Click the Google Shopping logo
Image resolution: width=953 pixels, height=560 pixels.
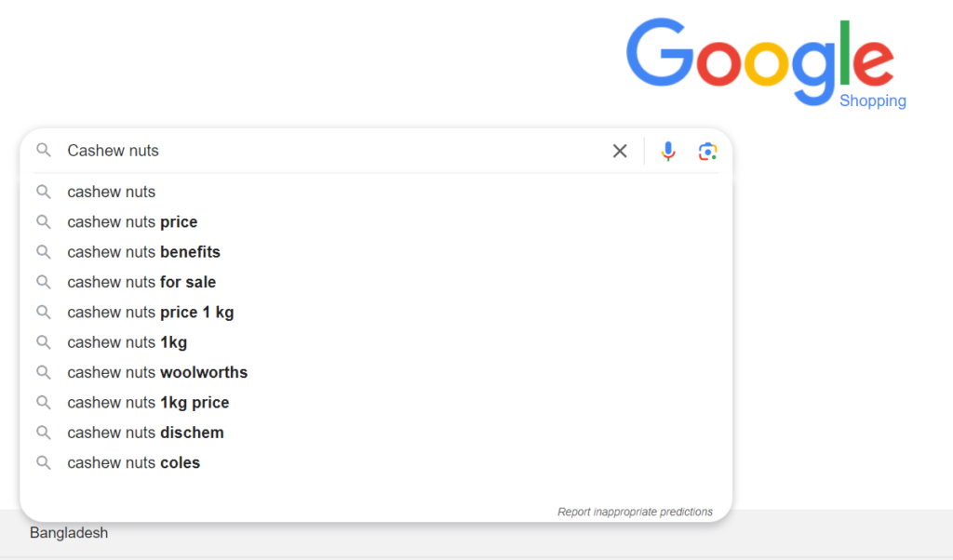(x=766, y=63)
